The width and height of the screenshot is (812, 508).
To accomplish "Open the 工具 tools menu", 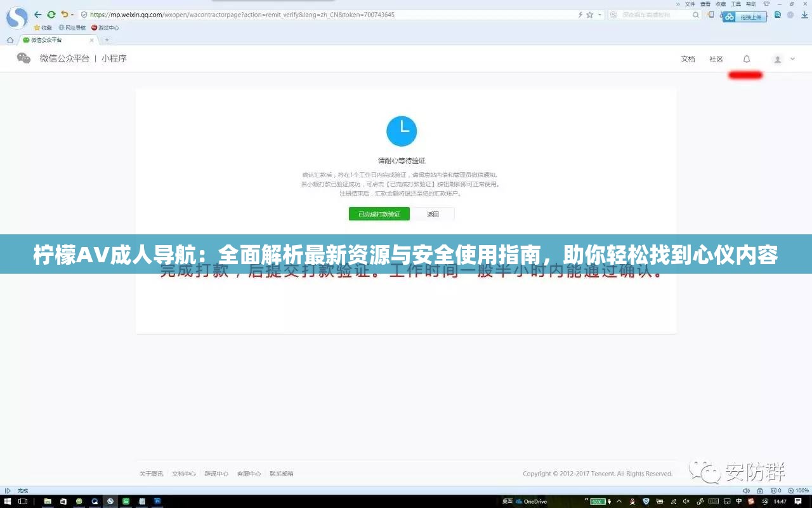I will tap(737, 3).
